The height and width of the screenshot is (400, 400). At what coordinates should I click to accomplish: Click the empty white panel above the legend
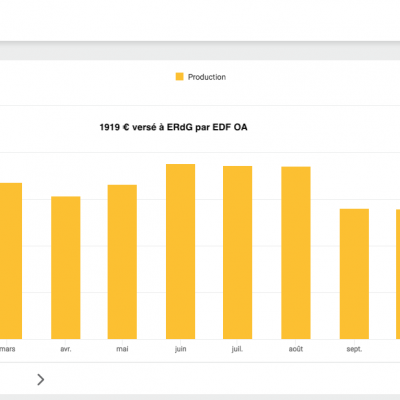(x=200, y=20)
